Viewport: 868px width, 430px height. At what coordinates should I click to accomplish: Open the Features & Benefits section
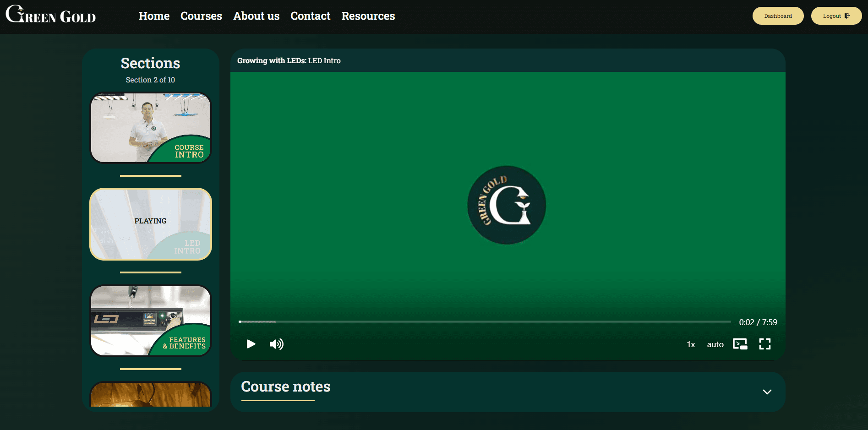pyautogui.click(x=151, y=321)
